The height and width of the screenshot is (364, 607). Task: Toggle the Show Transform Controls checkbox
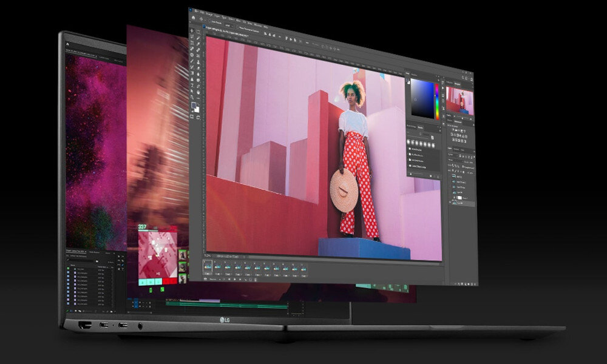coord(238,27)
